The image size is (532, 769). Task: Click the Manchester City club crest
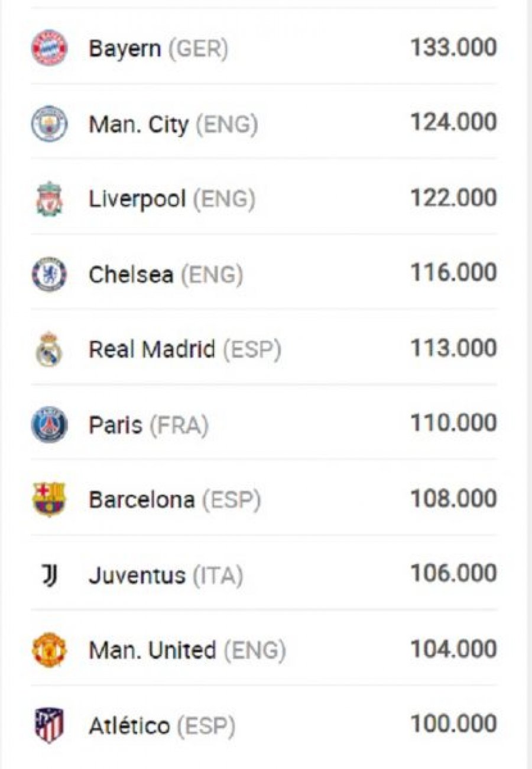49,124
